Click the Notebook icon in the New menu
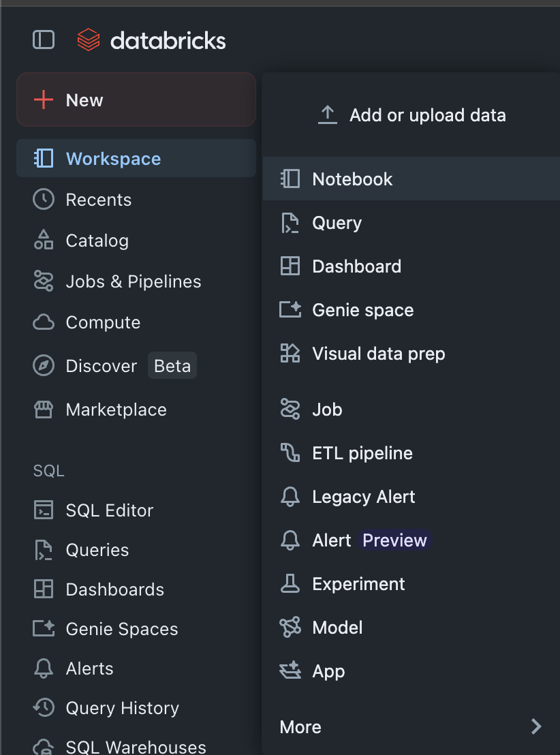This screenshot has width=560, height=755. pos(290,179)
